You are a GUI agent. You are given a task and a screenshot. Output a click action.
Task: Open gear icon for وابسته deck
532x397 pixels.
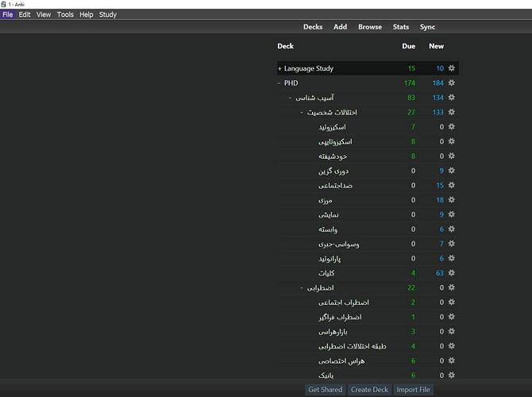coord(451,229)
